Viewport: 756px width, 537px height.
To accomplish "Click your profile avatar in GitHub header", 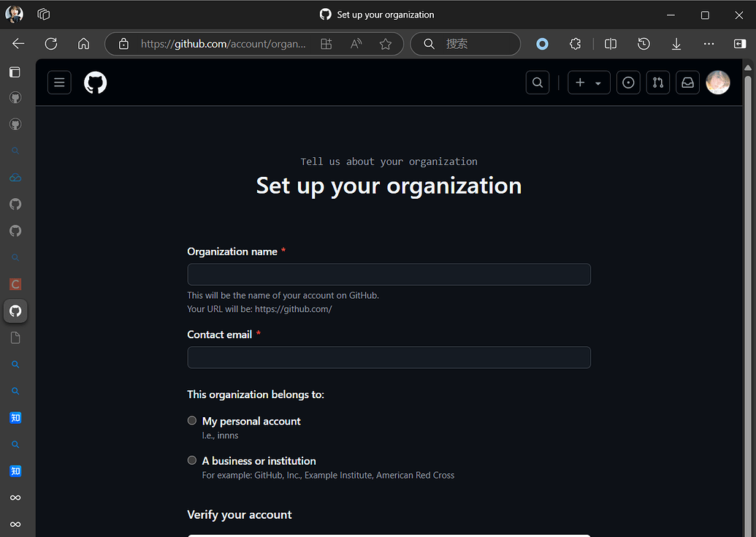I will click(x=717, y=82).
